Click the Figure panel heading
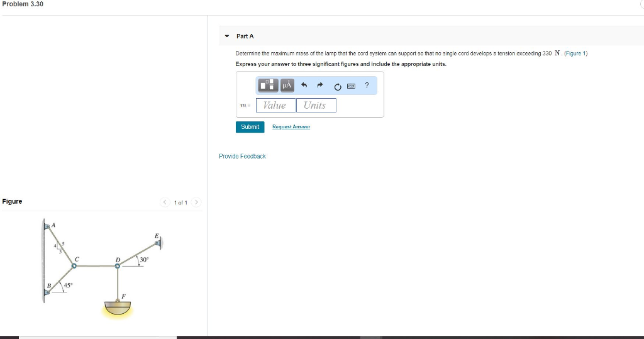644x339 pixels. click(x=13, y=201)
